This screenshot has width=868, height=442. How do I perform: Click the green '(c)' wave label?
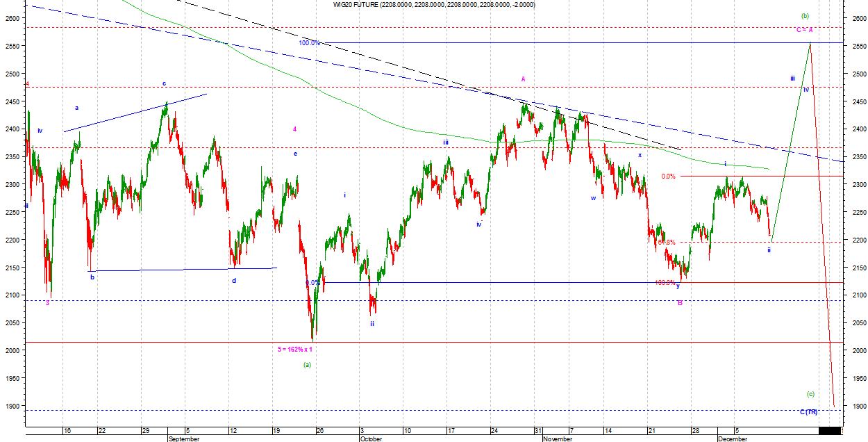click(x=810, y=394)
